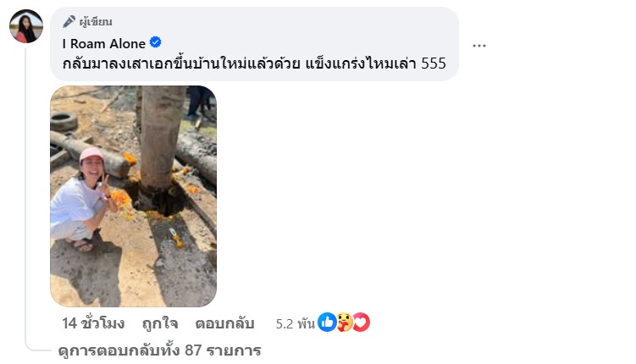Image resolution: width=636 pixels, height=364 pixels.
Task: Open the 14 ชั่วโมง timestamp link
Action: (93, 323)
